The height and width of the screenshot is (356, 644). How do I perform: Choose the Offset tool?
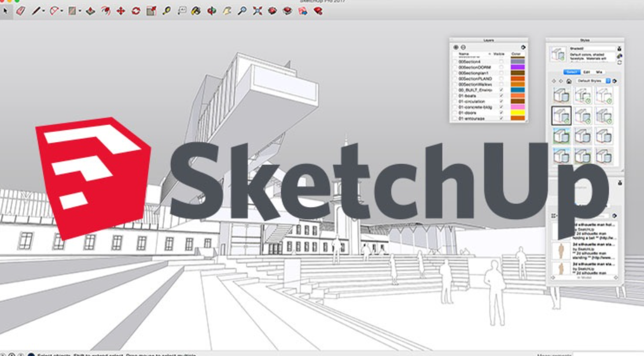pyautogui.click(x=105, y=11)
